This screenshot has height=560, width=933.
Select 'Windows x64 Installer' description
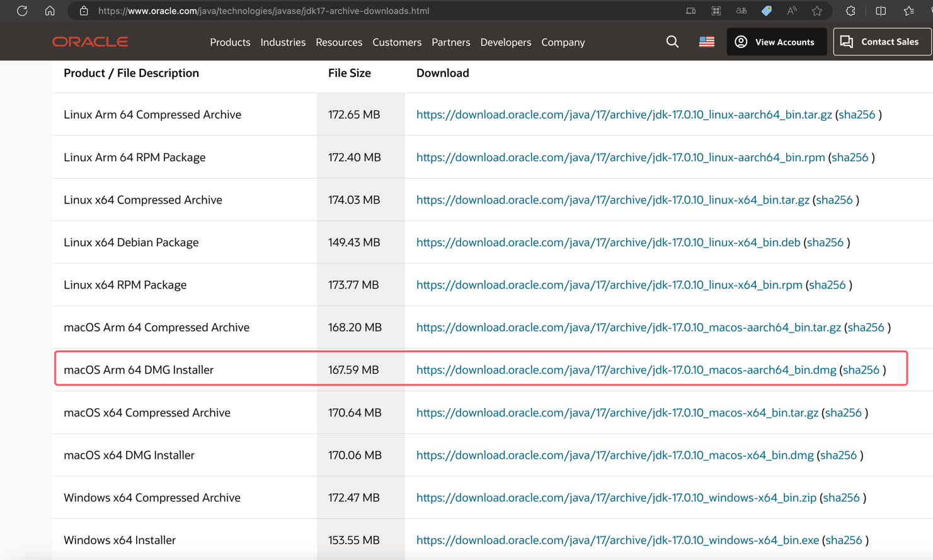(x=120, y=540)
